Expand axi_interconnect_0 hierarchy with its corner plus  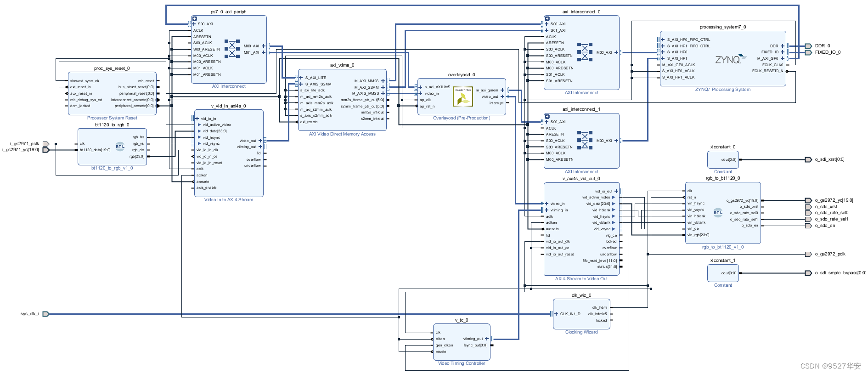point(547,19)
